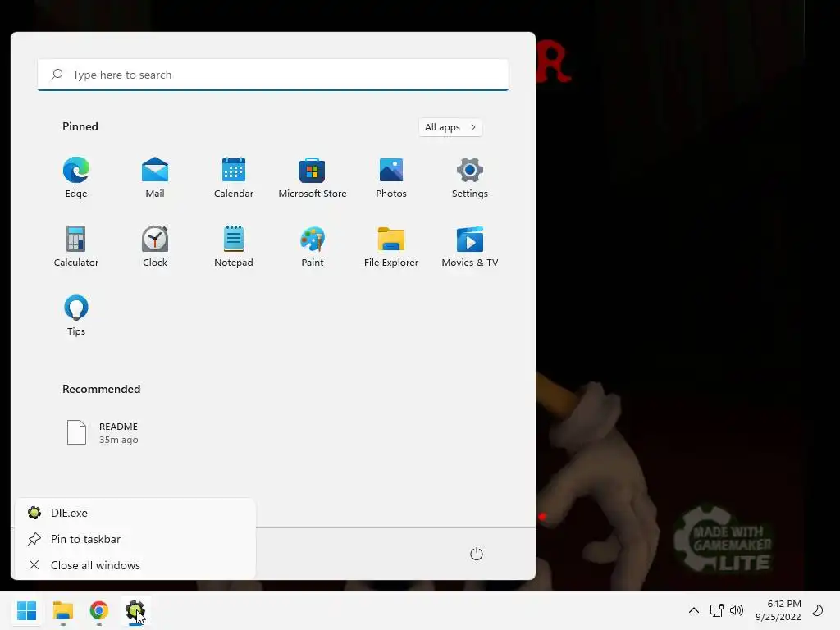Open the Calendar pinned app
840x630 pixels.
(234, 177)
